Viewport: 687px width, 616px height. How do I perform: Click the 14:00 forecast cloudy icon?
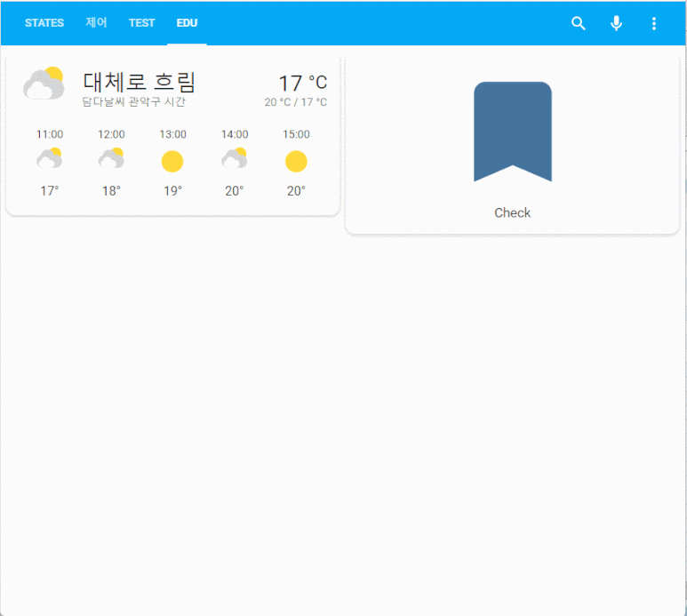click(235, 158)
